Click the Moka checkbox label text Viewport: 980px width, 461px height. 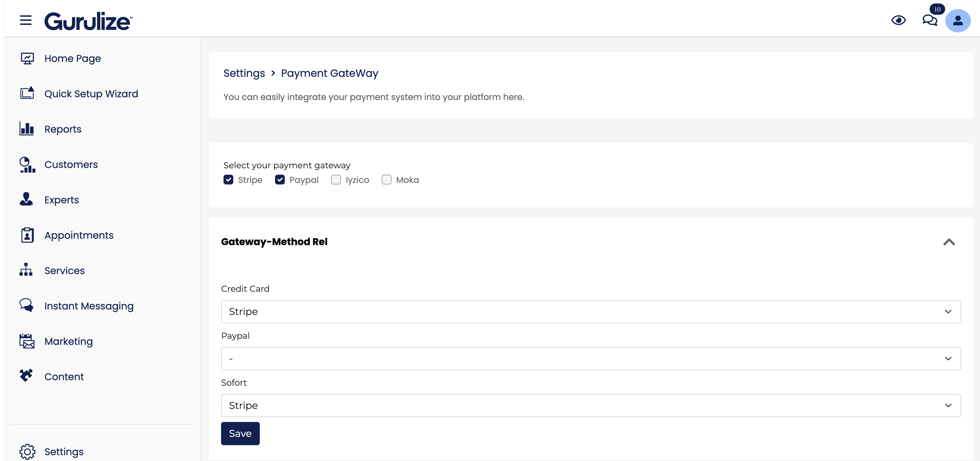(x=407, y=180)
